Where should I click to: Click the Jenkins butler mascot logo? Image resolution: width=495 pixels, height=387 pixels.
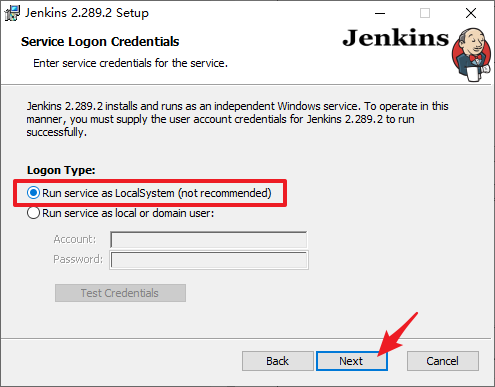pyautogui.click(x=472, y=55)
